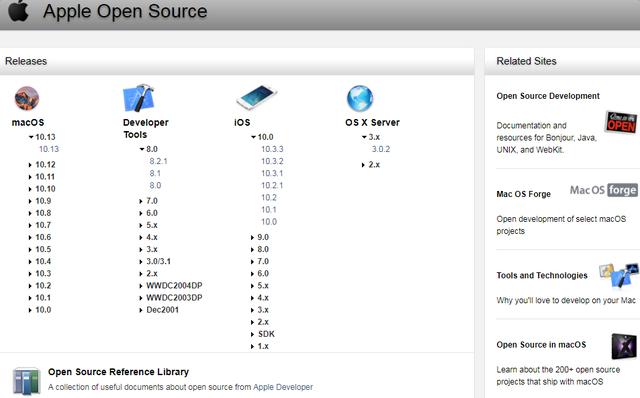Open iOS 10.3.3 link
Screen dimensions: 640x398
[272, 149]
